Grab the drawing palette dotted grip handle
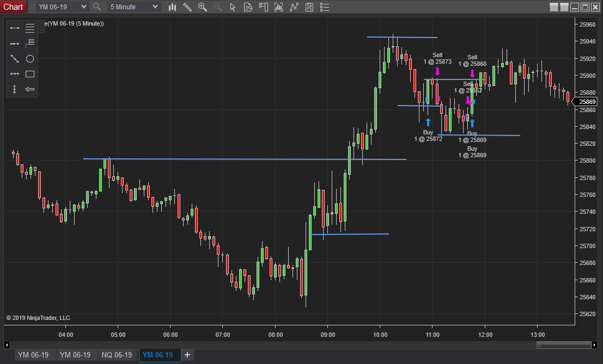The image size is (603, 364). [x=41, y=27]
